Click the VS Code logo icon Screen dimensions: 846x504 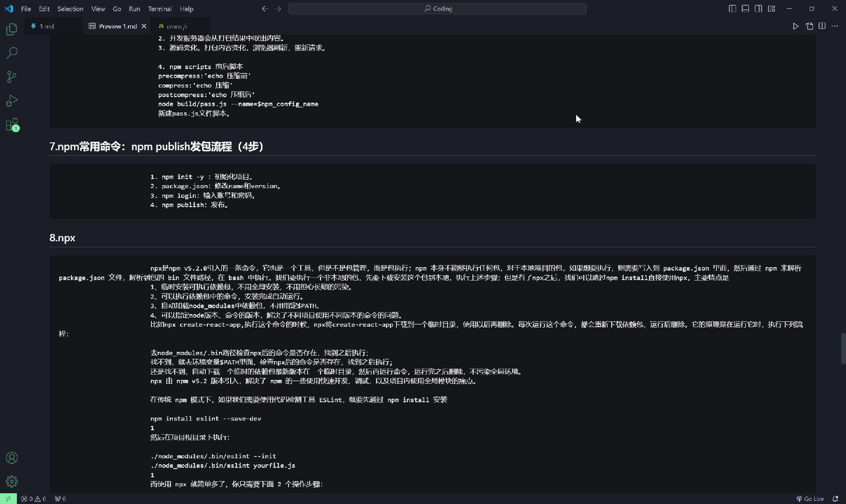pyautogui.click(x=9, y=8)
